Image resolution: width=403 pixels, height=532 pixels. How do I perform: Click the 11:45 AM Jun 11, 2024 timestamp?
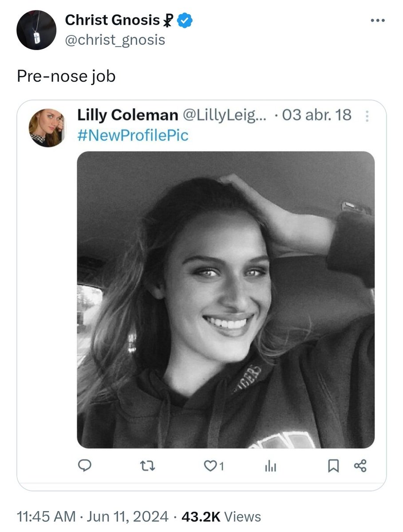[x=92, y=516]
